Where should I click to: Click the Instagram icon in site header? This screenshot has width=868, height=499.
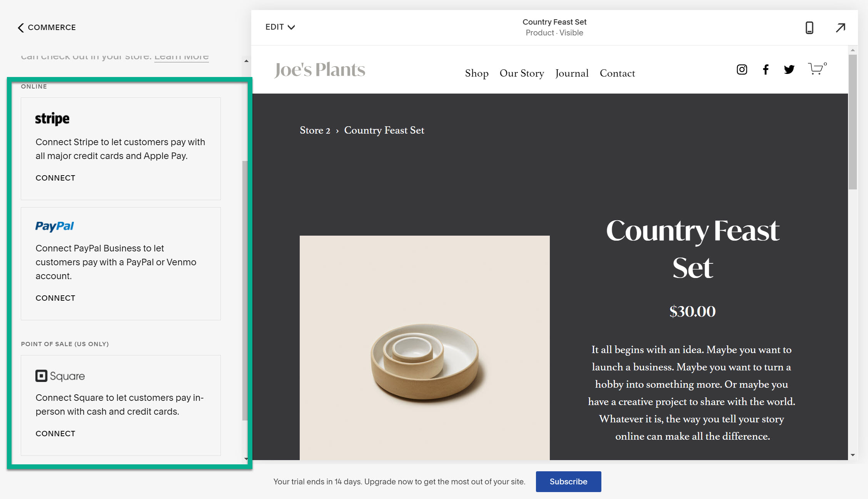point(741,69)
